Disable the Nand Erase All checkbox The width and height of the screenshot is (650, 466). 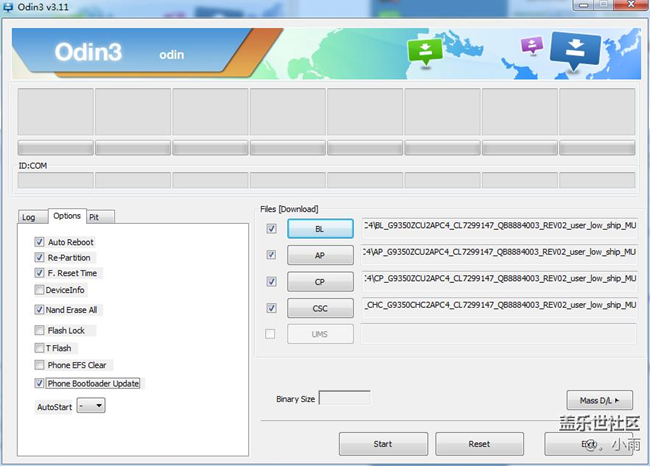click(x=39, y=310)
